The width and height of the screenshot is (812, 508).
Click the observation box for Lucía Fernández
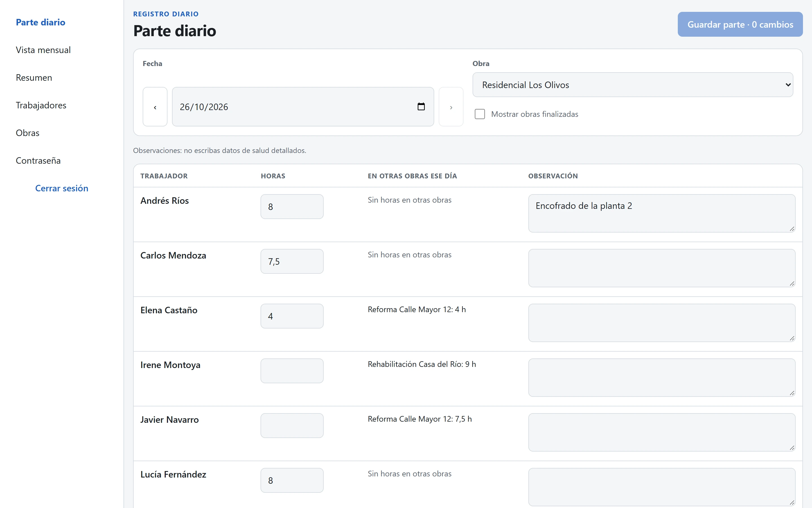662,487
